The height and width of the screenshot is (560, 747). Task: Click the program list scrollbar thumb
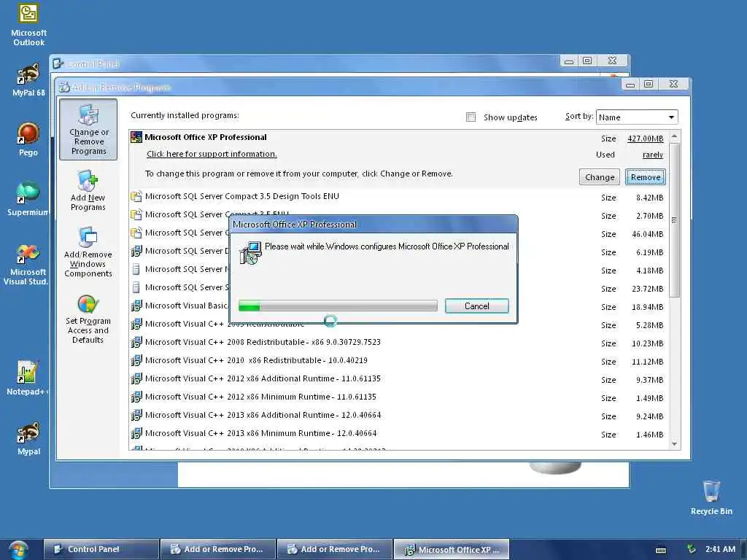click(674, 219)
